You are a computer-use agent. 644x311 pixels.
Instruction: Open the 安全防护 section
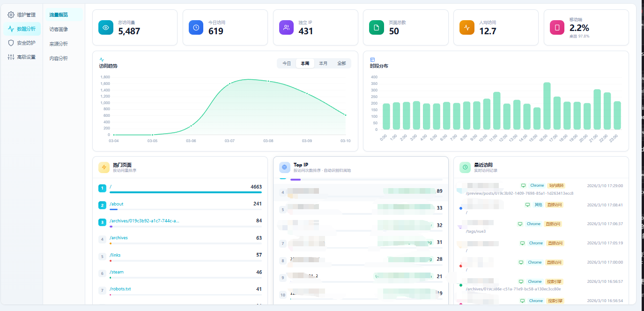click(x=22, y=43)
